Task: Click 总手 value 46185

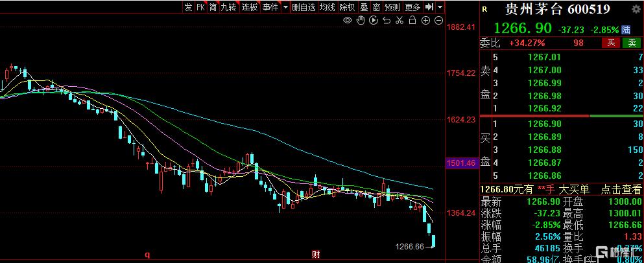Action: tap(547, 248)
